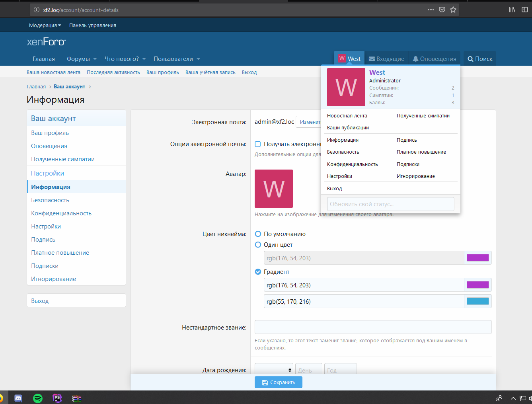This screenshot has height=404, width=532.
Task: Open browser page actions three-dot menu
Action: pyautogui.click(x=431, y=10)
